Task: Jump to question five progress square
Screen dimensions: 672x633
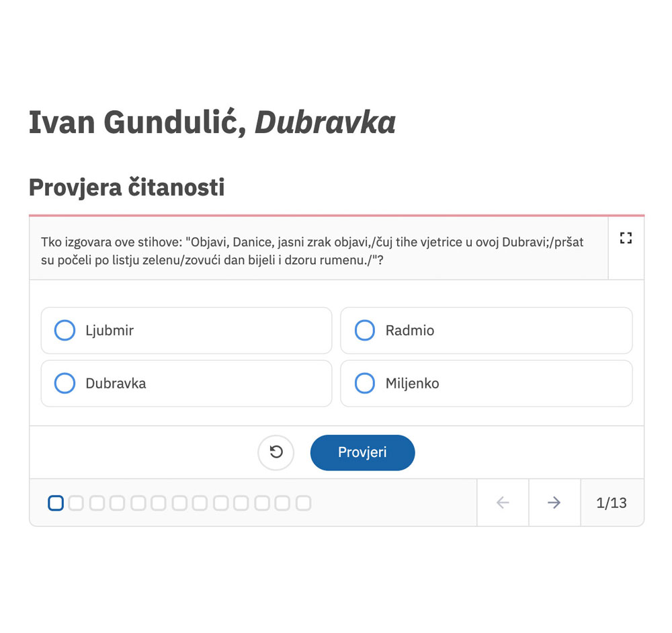Action: click(138, 503)
